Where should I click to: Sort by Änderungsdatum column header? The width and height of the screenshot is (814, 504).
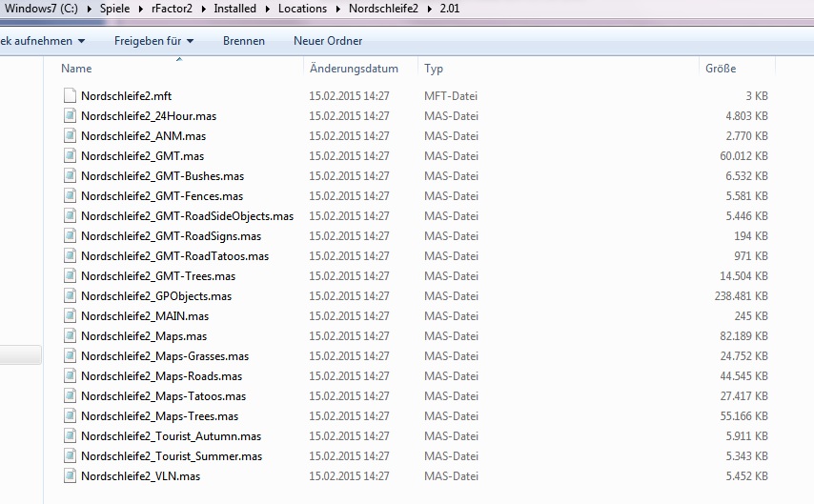354,69
